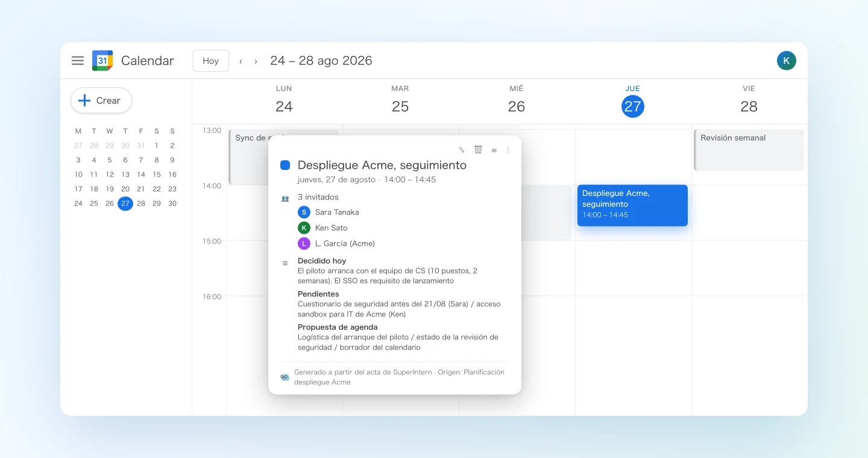
Task: Click the blue event color square
Action: point(285,165)
